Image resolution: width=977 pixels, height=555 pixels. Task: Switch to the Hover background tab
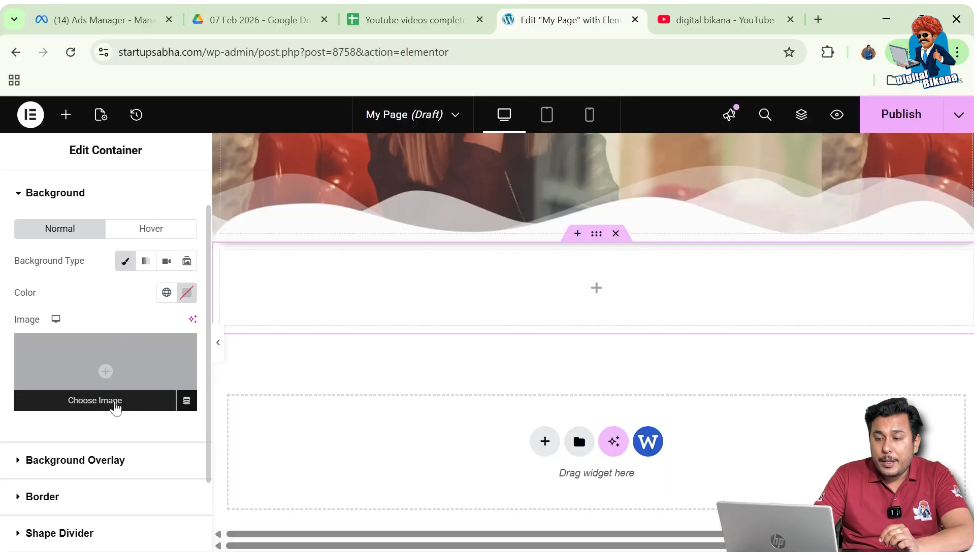[151, 229]
